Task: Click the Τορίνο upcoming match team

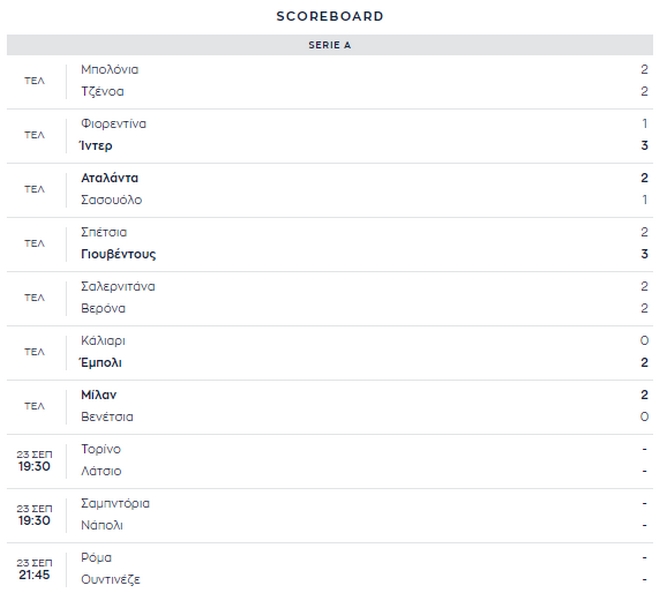Action: click(100, 449)
